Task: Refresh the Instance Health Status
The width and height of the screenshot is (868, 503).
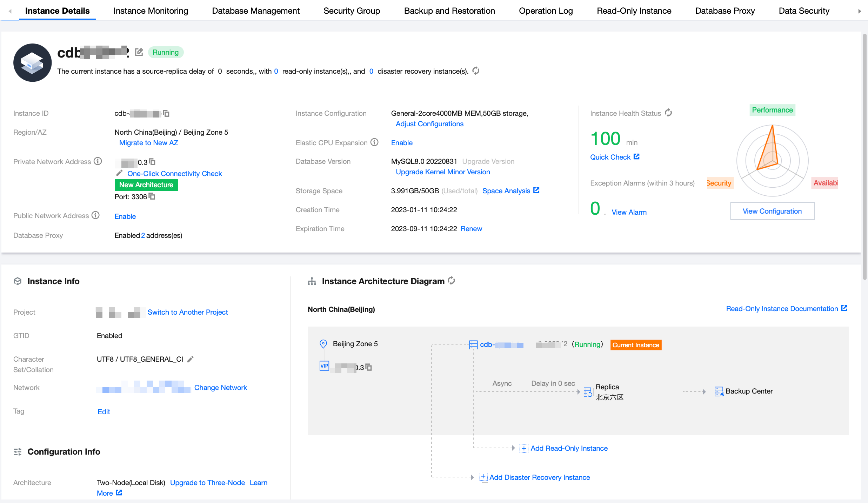Action: [x=668, y=113]
